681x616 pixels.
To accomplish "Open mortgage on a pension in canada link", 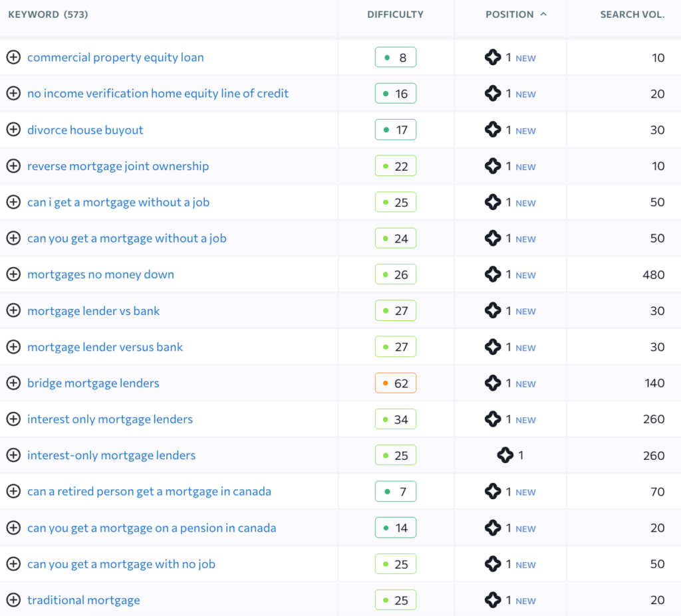I will (152, 528).
